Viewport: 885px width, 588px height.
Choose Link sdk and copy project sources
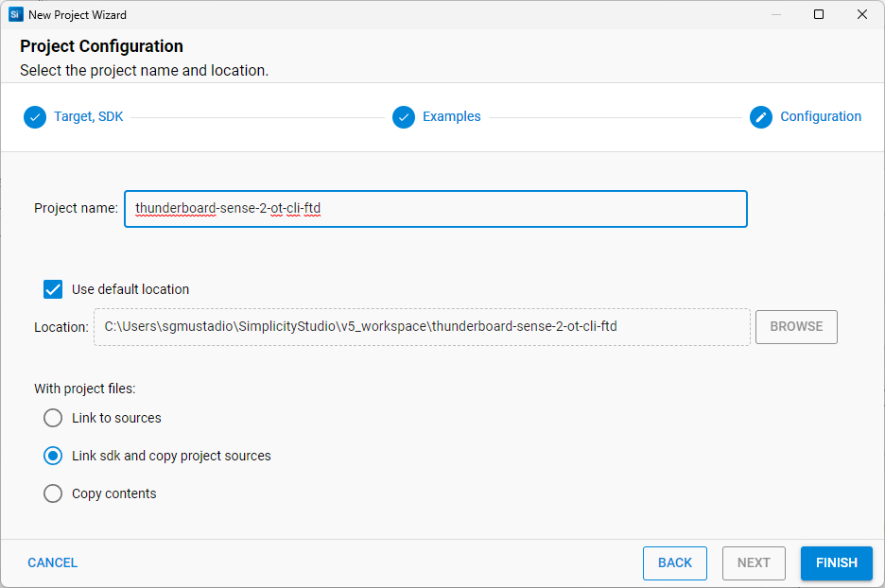click(53, 456)
